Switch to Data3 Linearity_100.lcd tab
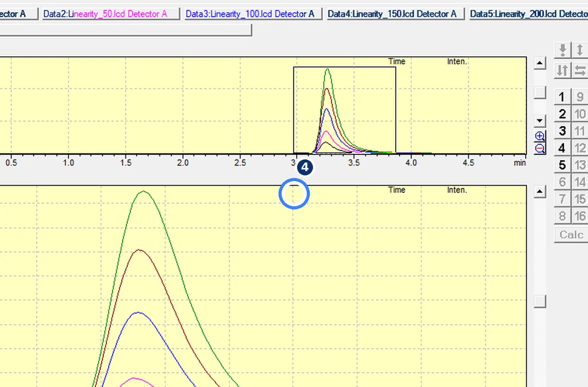Image resolution: width=588 pixels, height=387 pixels. click(253, 14)
